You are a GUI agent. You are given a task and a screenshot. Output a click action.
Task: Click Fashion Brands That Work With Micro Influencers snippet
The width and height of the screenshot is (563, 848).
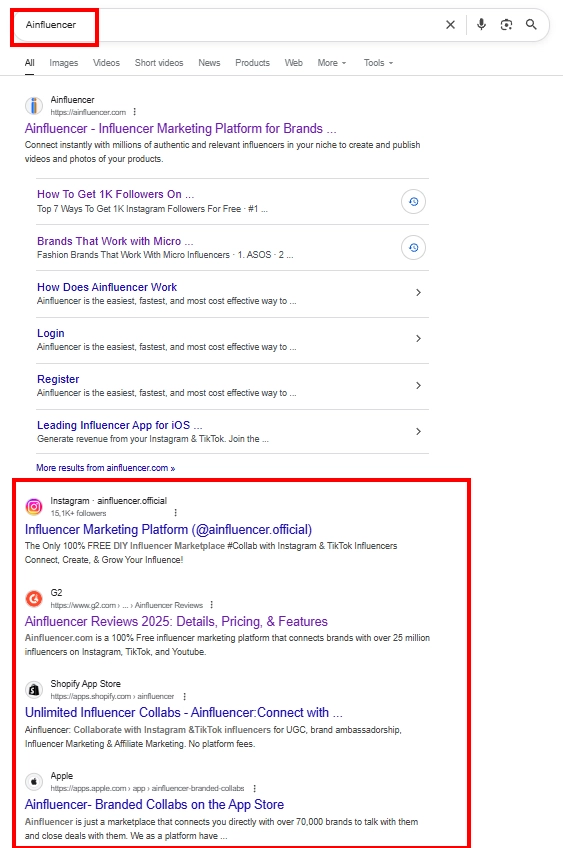[x=165, y=255]
